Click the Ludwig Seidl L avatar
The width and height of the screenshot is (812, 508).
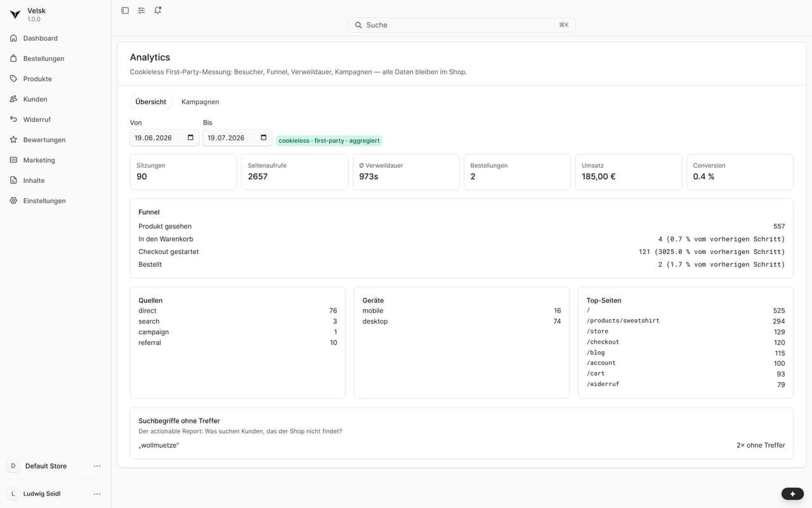tap(13, 493)
